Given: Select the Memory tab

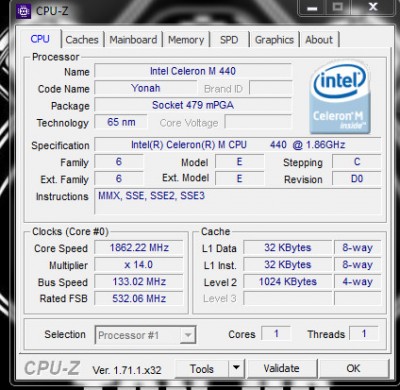Looking at the screenshot, I should tap(186, 40).
